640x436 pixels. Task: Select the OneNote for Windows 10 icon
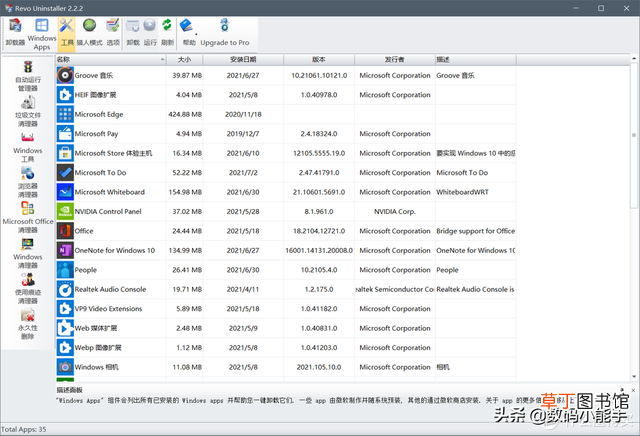(65, 251)
